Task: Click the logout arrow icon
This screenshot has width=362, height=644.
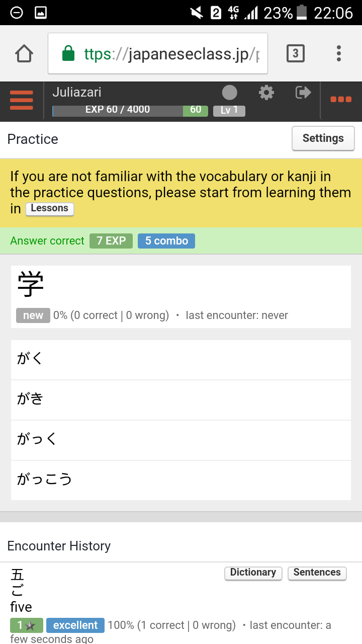Action: tap(303, 93)
